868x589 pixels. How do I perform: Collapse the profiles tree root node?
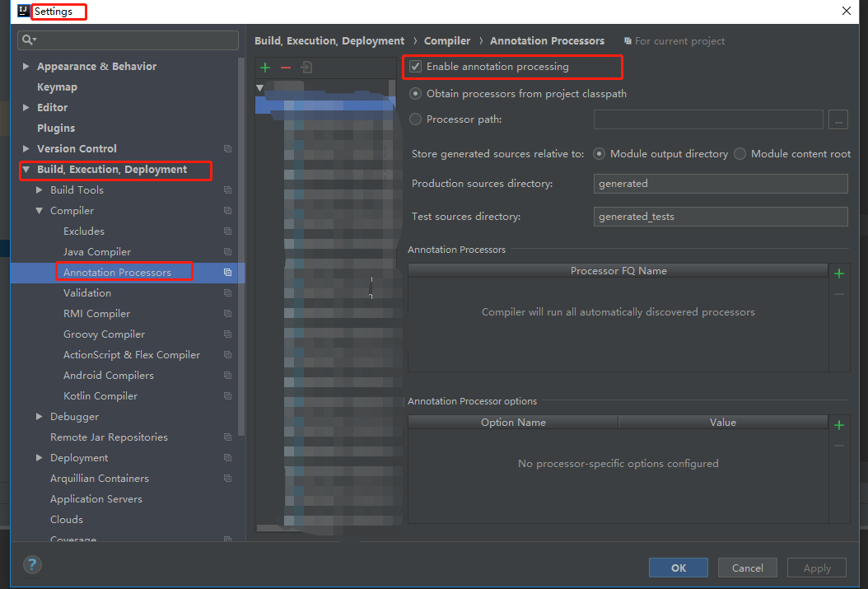pyautogui.click(x=259, y=87)
